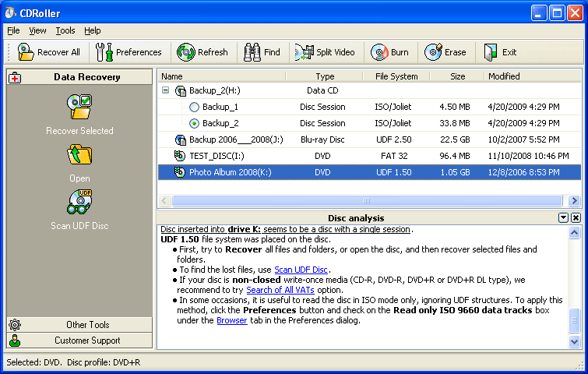Collapse the Backup_2(H:) tree node
This screenshot has width=588, height=374.
click(x=166, y=91)
